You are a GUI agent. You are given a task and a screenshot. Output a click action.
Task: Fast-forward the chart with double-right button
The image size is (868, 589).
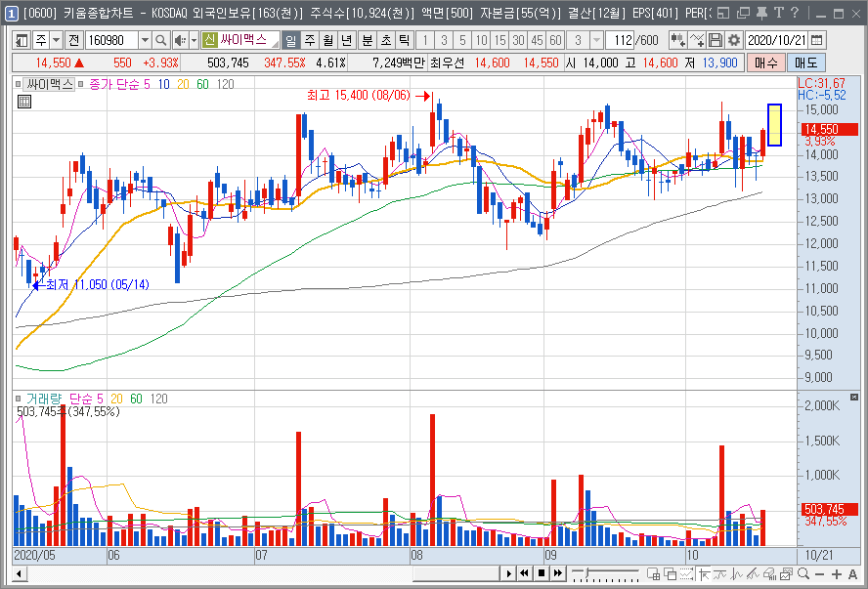558,574
